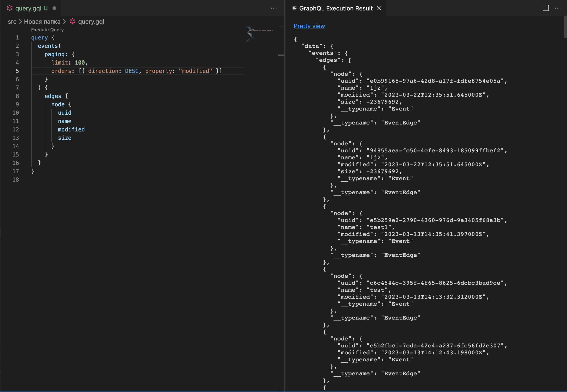
Task: Click the result panel scrollbar
Action: [565, 27]
